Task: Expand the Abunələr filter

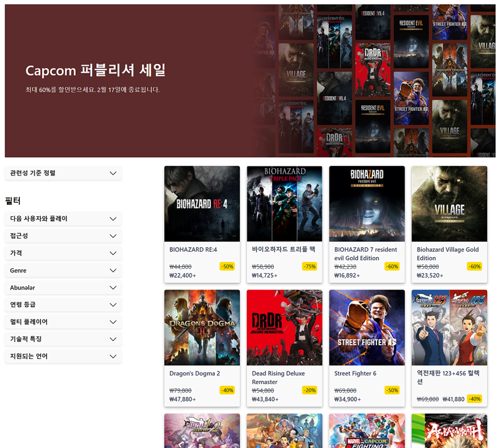Action: (63, 288)
